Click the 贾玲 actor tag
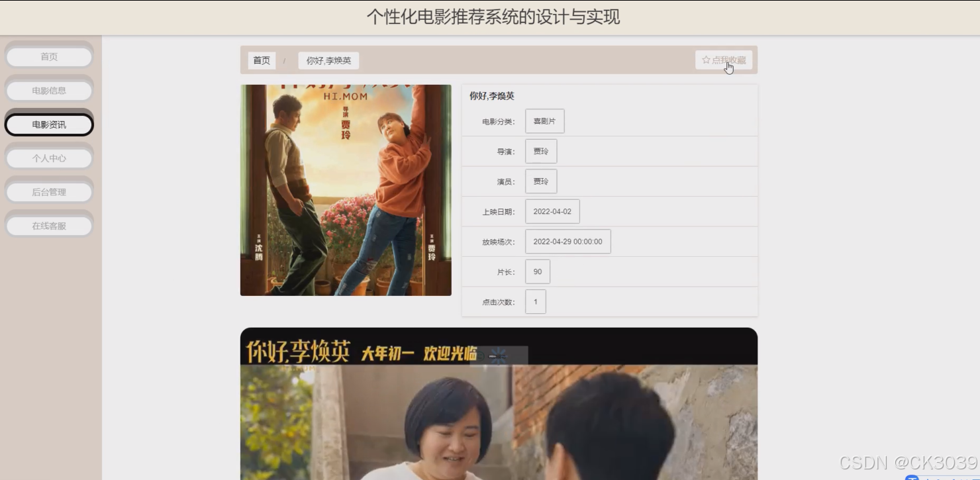The image size is (980, 480). tap(541, 181)
